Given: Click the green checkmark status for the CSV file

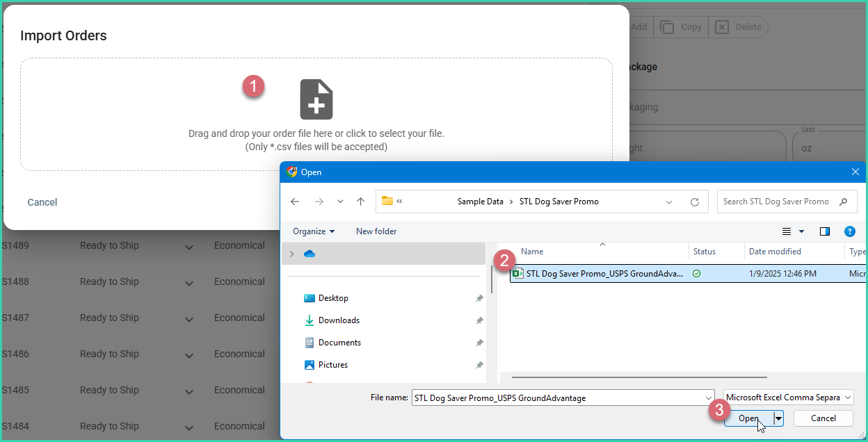Looking at the screenshot, I should [x=696, y=273].
